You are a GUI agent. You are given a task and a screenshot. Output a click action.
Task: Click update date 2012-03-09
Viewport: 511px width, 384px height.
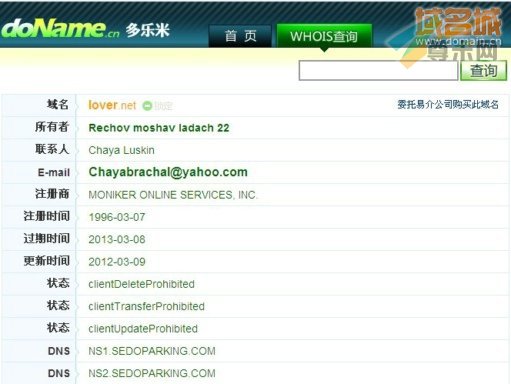click(117, 262)
